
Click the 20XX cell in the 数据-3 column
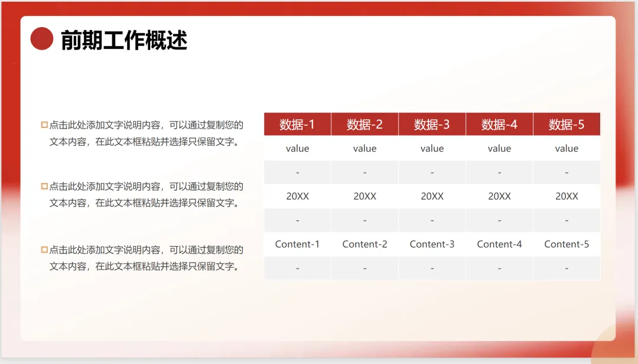click(x=432, y=196)
